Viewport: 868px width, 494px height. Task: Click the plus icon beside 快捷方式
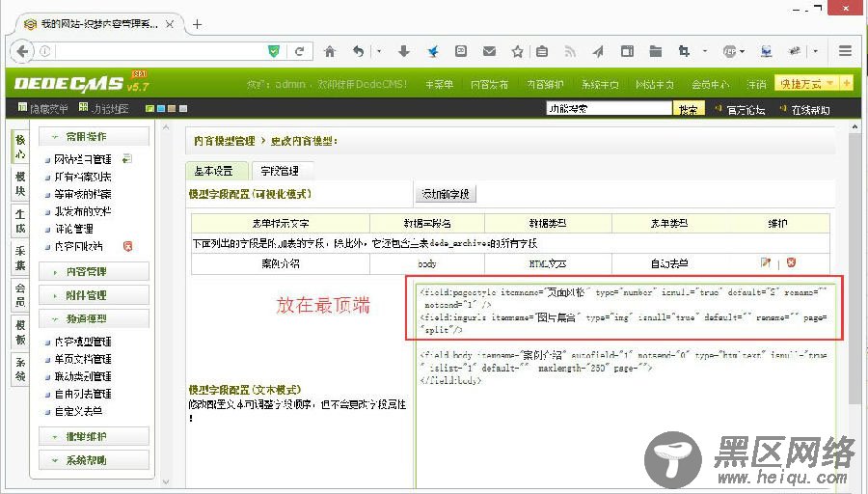[x=847, y=83]
